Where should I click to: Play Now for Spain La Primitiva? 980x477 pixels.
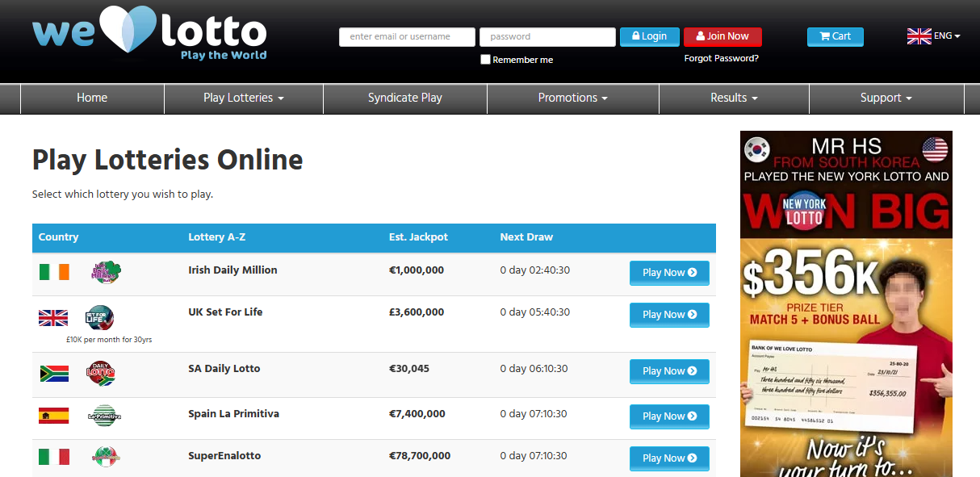669,416
